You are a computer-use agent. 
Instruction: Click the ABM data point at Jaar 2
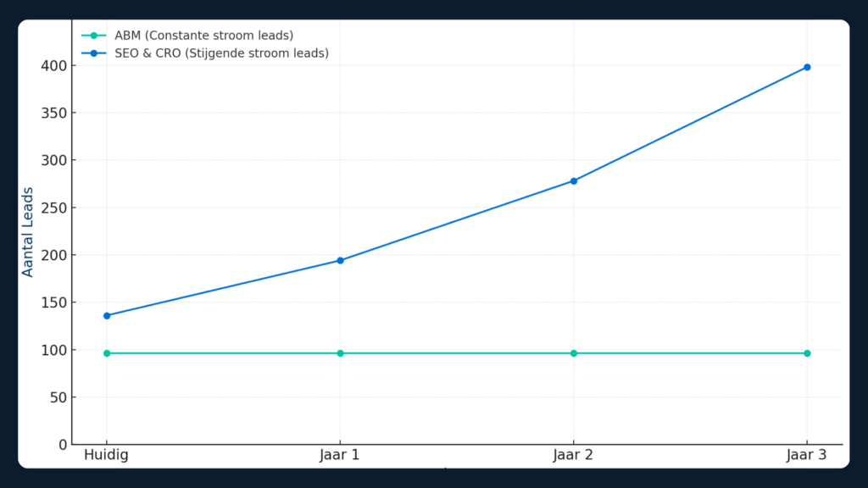pos(574,353)
